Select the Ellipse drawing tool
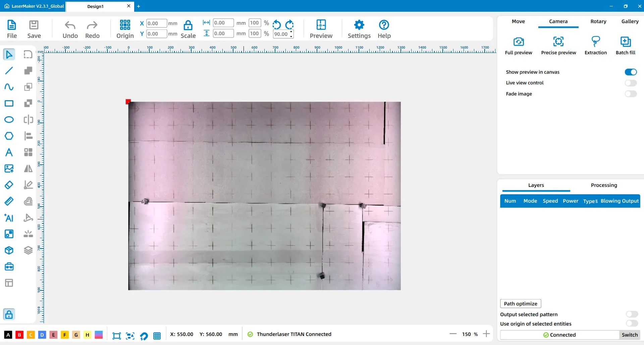The height and width of the screenshot is (345, 644). pyautogui.click(x=9, y=120)
